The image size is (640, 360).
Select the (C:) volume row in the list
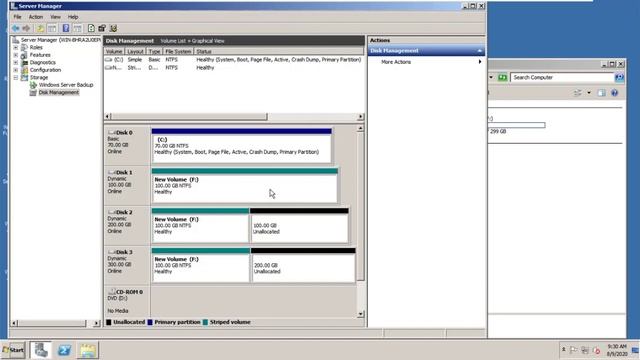pyautogui.click(x=233, y=60)
